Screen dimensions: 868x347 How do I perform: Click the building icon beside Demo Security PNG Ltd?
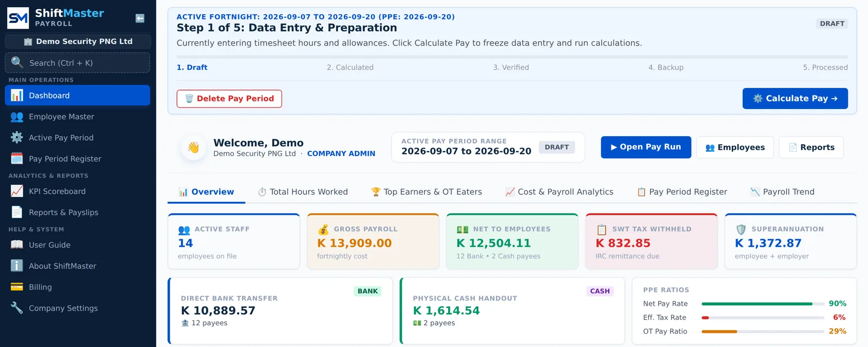coord(28,41)
